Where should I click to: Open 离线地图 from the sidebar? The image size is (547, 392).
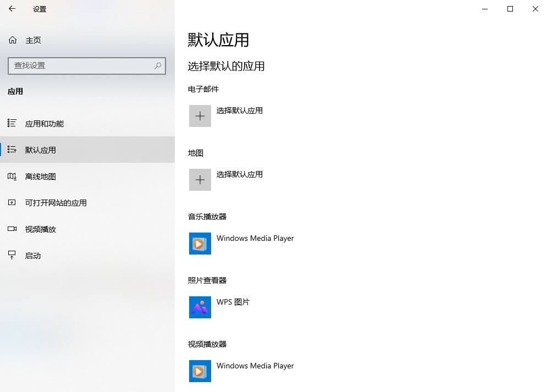coord(12,176)
